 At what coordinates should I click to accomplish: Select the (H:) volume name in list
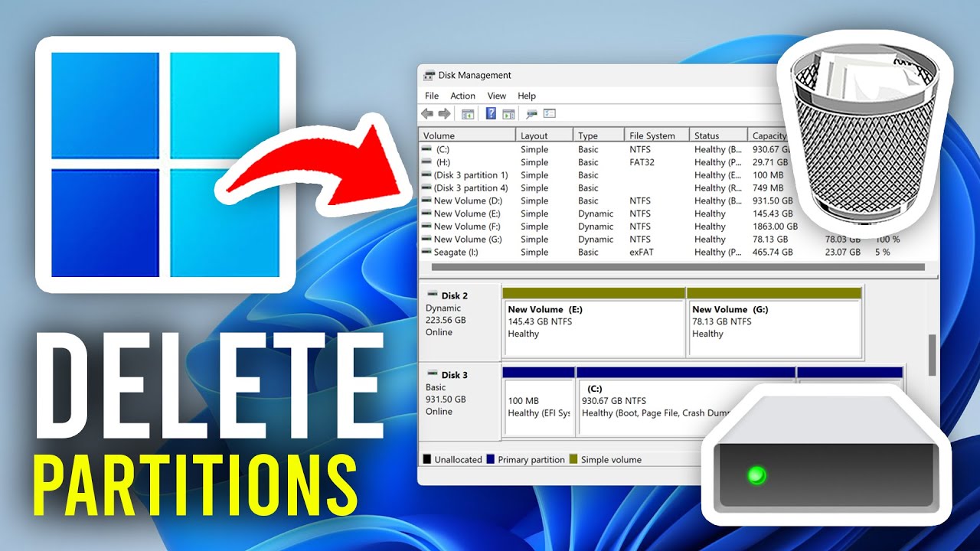tap(442, 162)
